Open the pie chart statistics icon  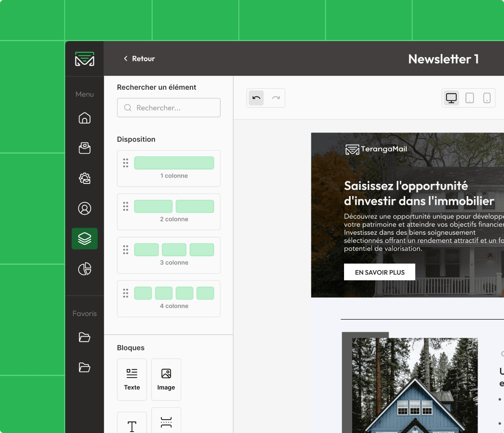click(x=84, y=269)
